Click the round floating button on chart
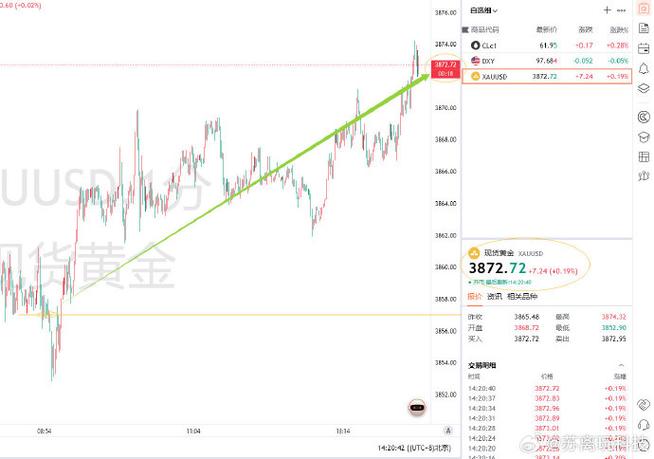Image resolution: width=654 pixels, height=459 pixels. click(418, 407)
